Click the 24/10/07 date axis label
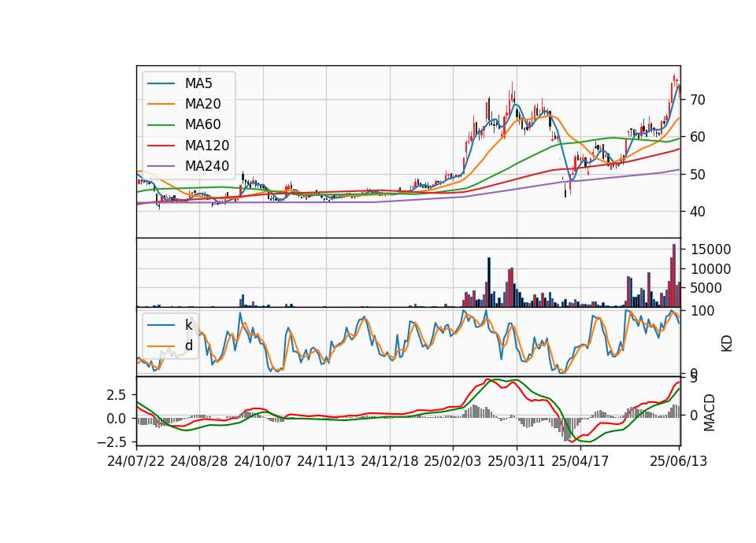Screen dimensions: 756x543 263,461
